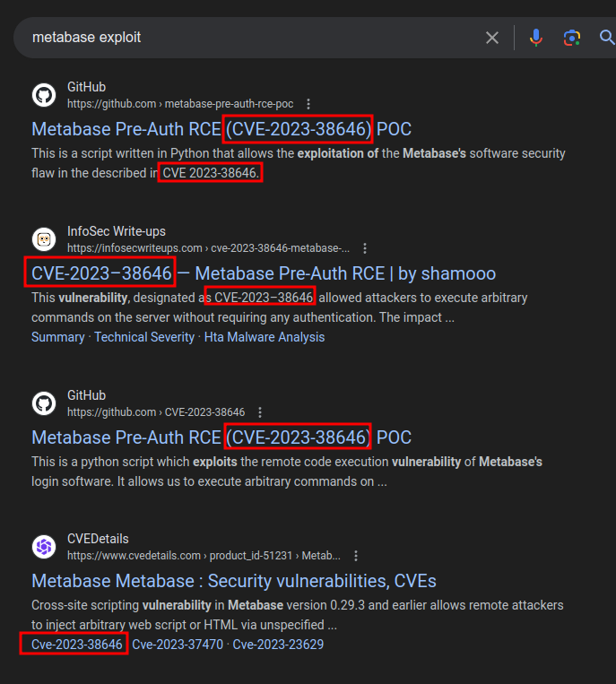Screen dimensions: 616x684
Task: Open options menu for metabase-pre-auth-rce-poc result
Action: 309,104
